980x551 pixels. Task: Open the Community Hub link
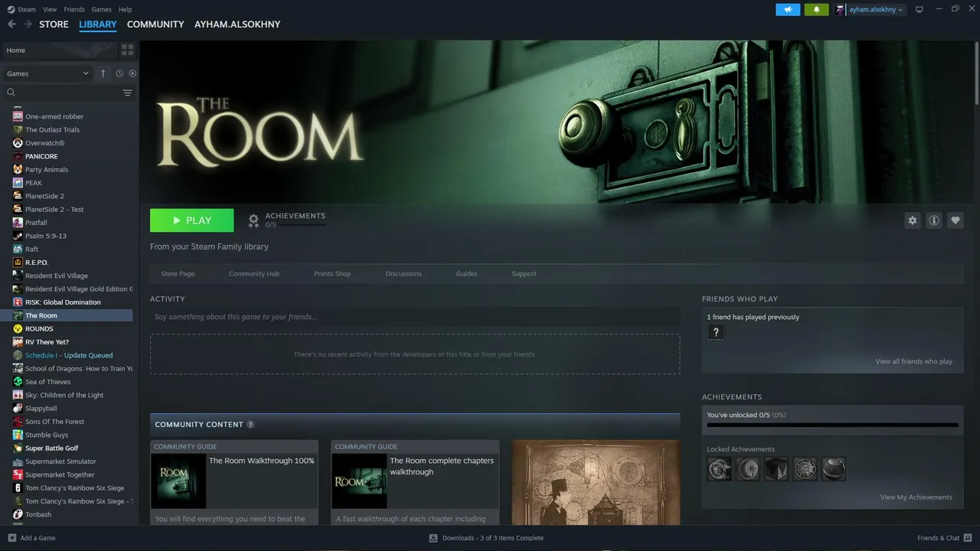(254, 274)
